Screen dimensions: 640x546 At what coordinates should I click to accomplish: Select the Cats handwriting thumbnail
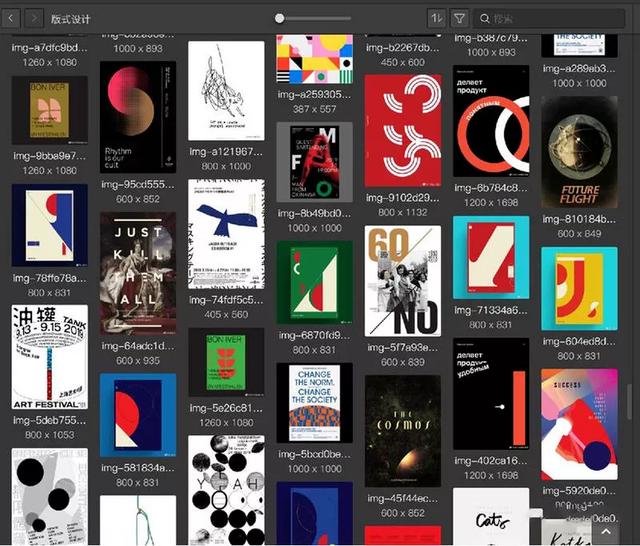[491, 517]
